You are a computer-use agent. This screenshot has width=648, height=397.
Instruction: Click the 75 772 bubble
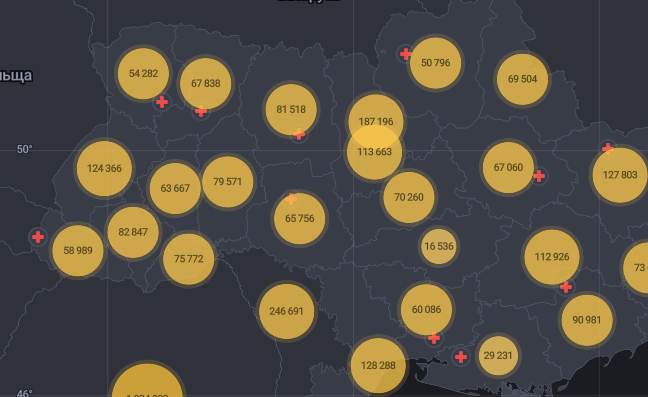pos(188,259)
